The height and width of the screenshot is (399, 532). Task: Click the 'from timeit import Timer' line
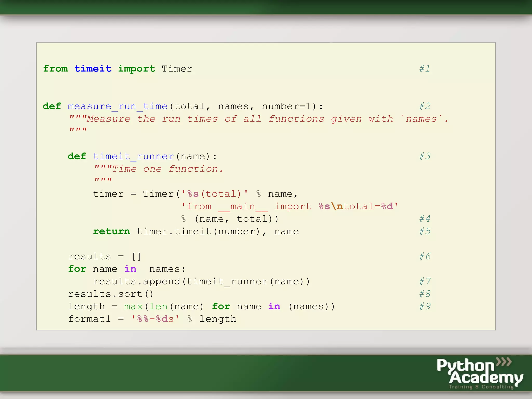118,69
